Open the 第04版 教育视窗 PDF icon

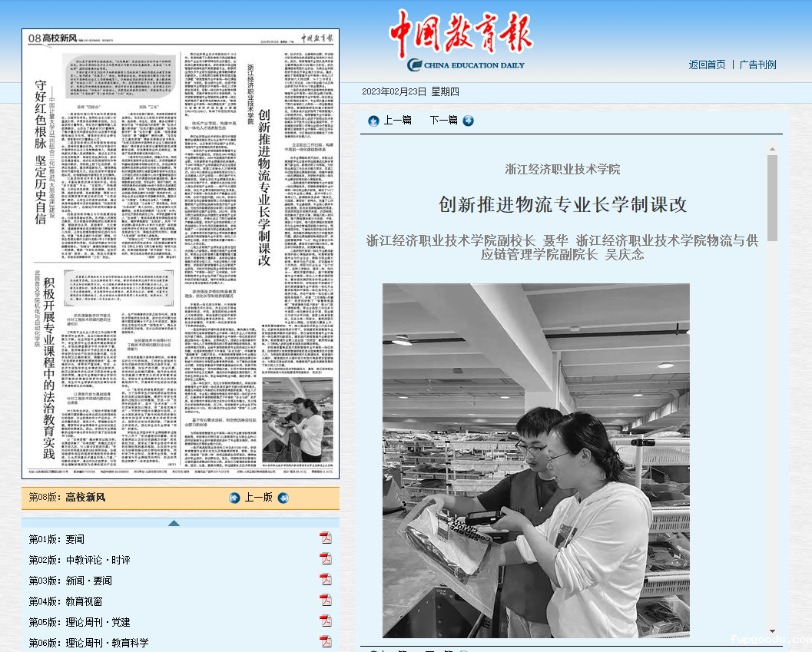pos(325,600)
